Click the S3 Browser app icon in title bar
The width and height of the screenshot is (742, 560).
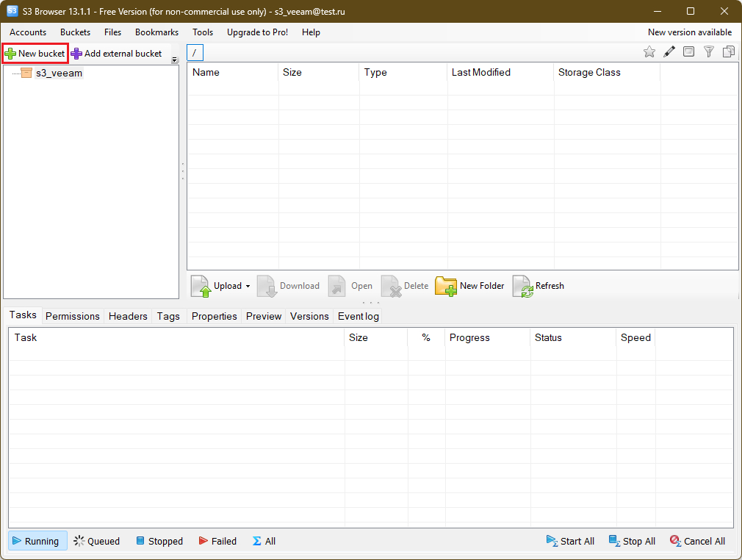[x=12, y=11]
